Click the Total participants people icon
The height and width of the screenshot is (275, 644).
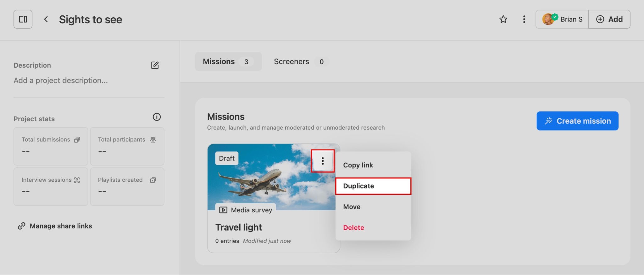click(153, 140)
